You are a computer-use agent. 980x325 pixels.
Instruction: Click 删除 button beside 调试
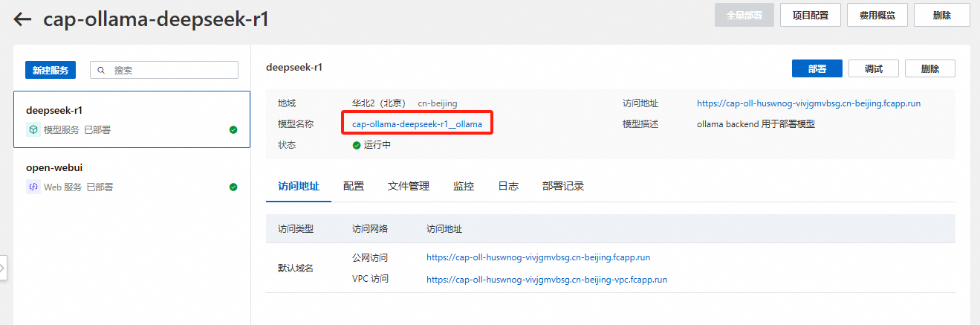[x=930, y=68]
